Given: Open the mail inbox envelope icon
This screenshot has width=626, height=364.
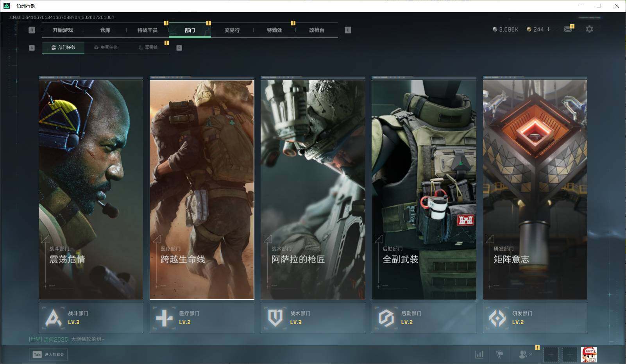Looking at the screenshot, I should [x=568, y=29].
